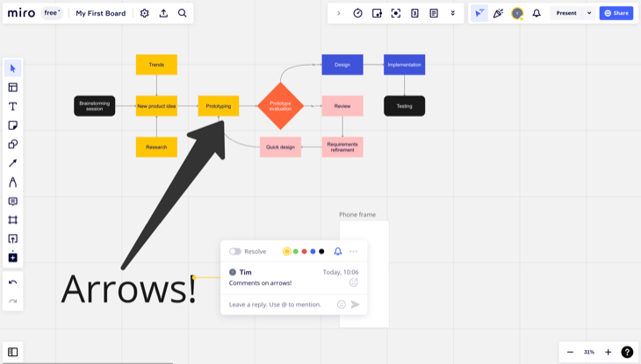This screenshot has height=364, width=641.
Task: Toggle the Resolve switch on comment
Action: [x=235, y=252]
